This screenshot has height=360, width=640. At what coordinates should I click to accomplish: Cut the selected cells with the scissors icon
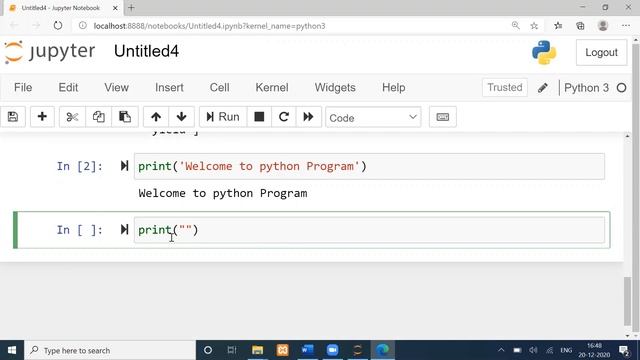coord(72,117)
